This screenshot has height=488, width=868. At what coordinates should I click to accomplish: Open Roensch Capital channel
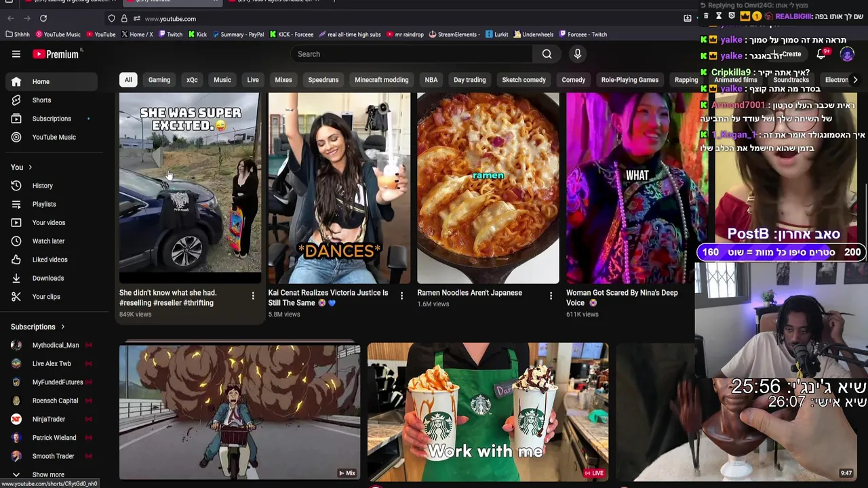click(x=53, y=401)
